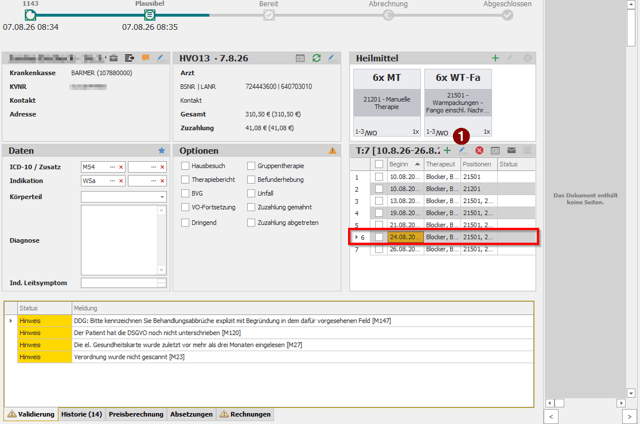Open the Körperteil dropdown

point(162,197)
